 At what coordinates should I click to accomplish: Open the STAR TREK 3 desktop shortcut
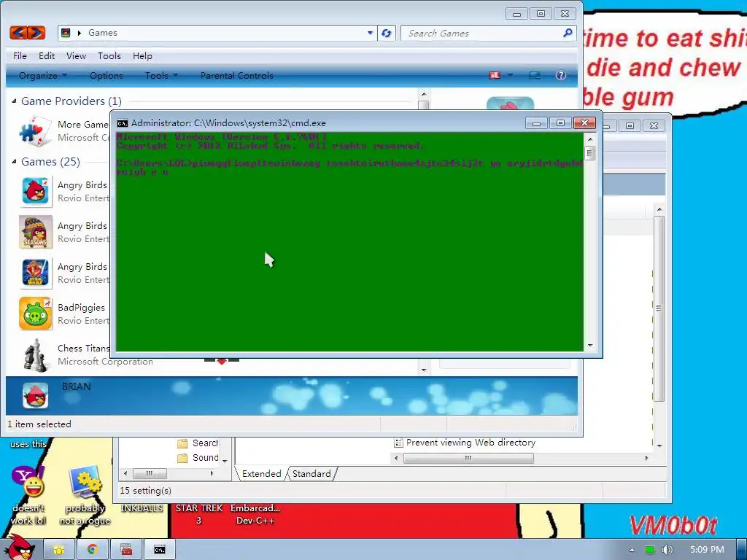198,514
